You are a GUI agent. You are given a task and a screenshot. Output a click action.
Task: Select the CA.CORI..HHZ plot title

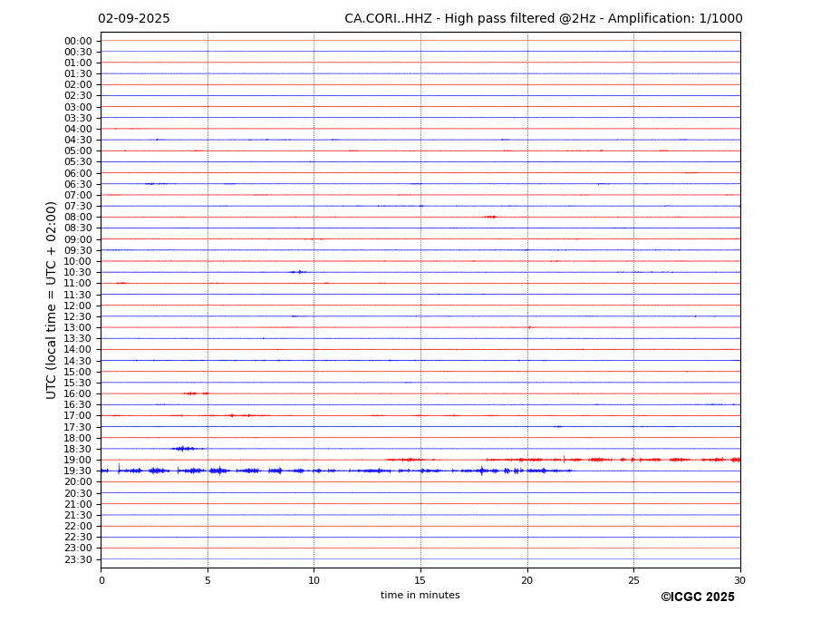click(543, 19)
